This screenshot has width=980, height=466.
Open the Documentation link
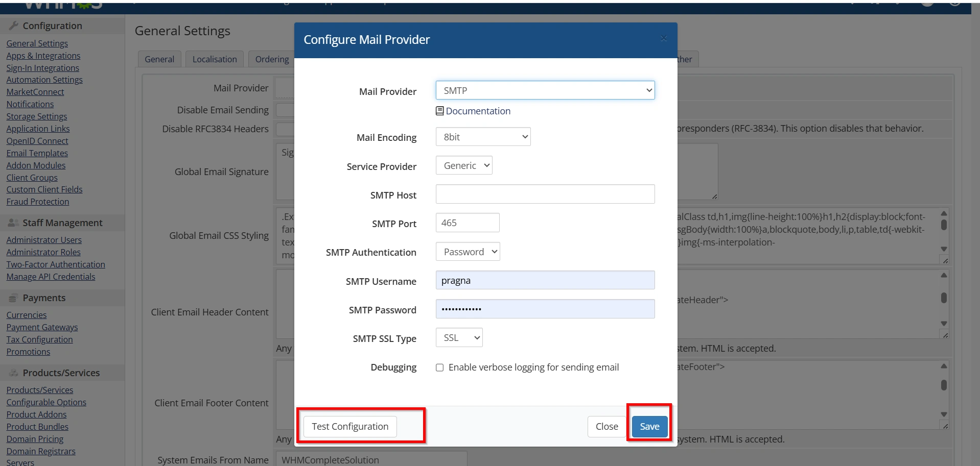pos(478,111)
